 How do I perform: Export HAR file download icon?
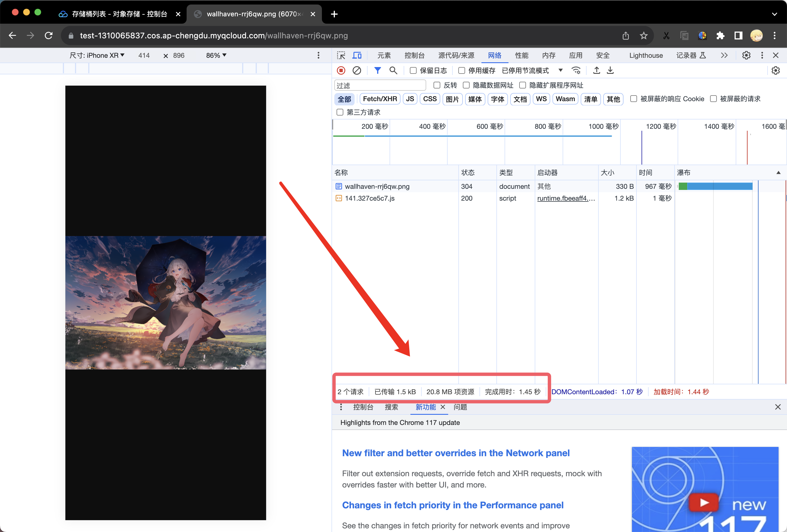[610, 70]
